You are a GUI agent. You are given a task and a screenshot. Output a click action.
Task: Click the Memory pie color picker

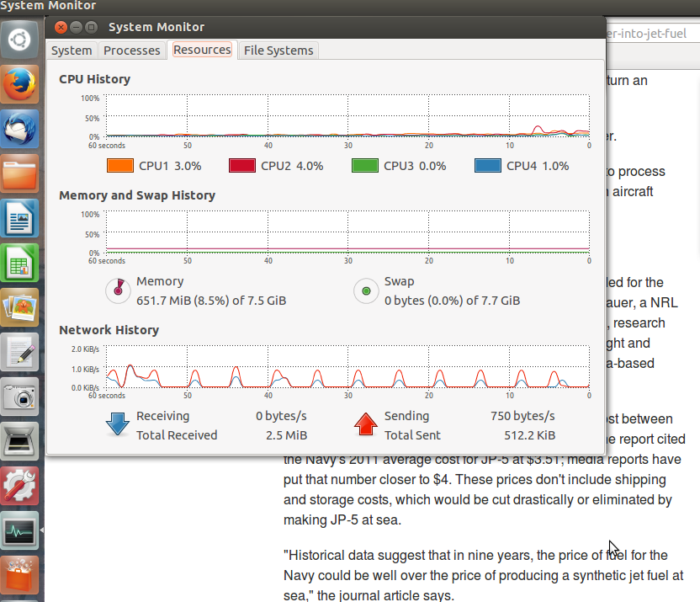[118, 291]
